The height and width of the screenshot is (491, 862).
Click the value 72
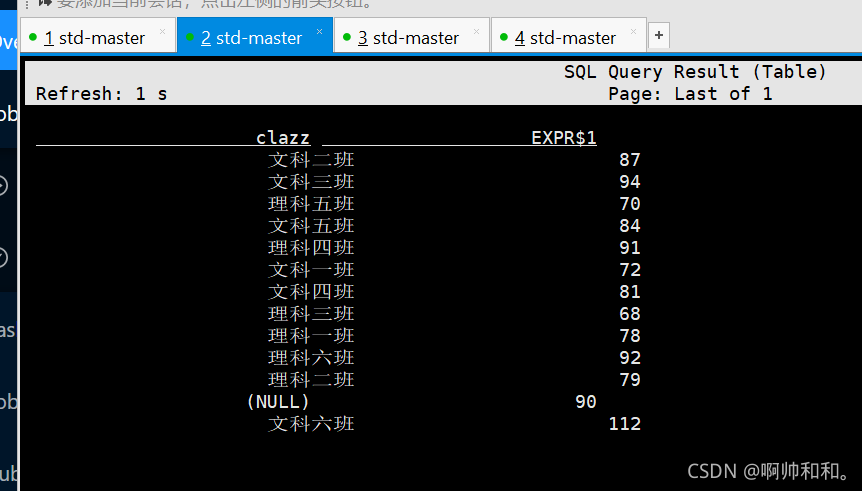(629, 270)
